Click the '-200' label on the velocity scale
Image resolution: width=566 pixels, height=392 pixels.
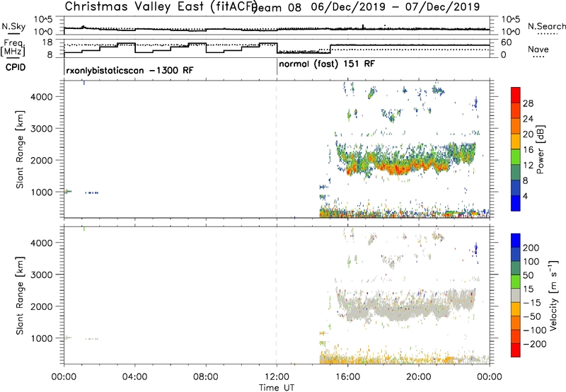[x=535, y=344]
